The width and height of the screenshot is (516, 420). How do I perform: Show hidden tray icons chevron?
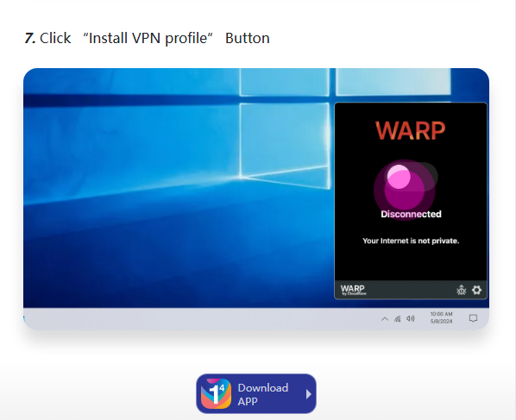(x=384, y=319)
